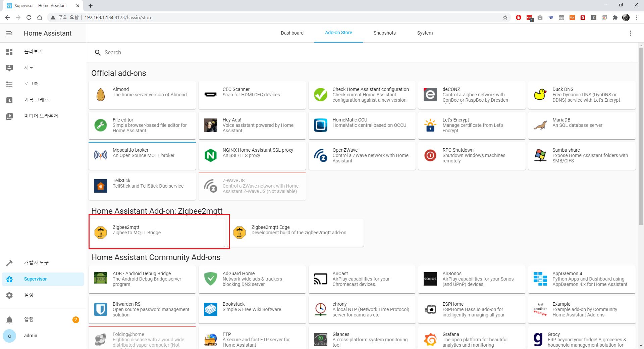Click the page vertical scrollbar
Viewport: 644px width, 349px height.
[641, 136]
